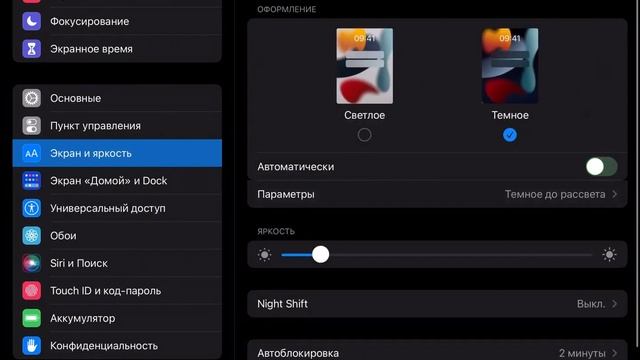Open Фокусирование settings

click(x=118, y=21)
